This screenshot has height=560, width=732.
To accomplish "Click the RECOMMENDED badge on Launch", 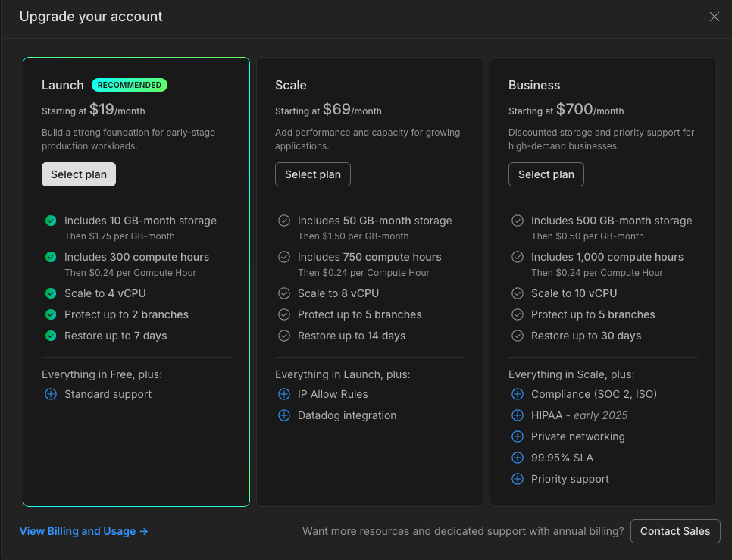I will coord(130,85).
